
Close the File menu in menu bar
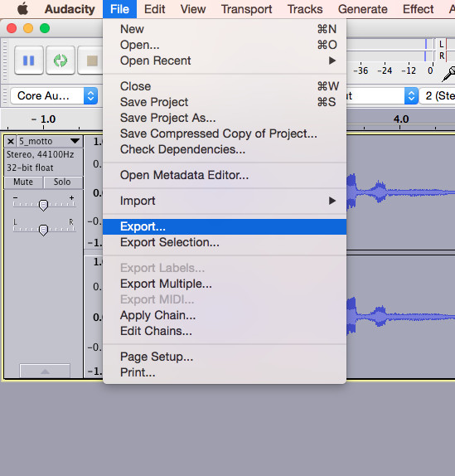(120, 9)
